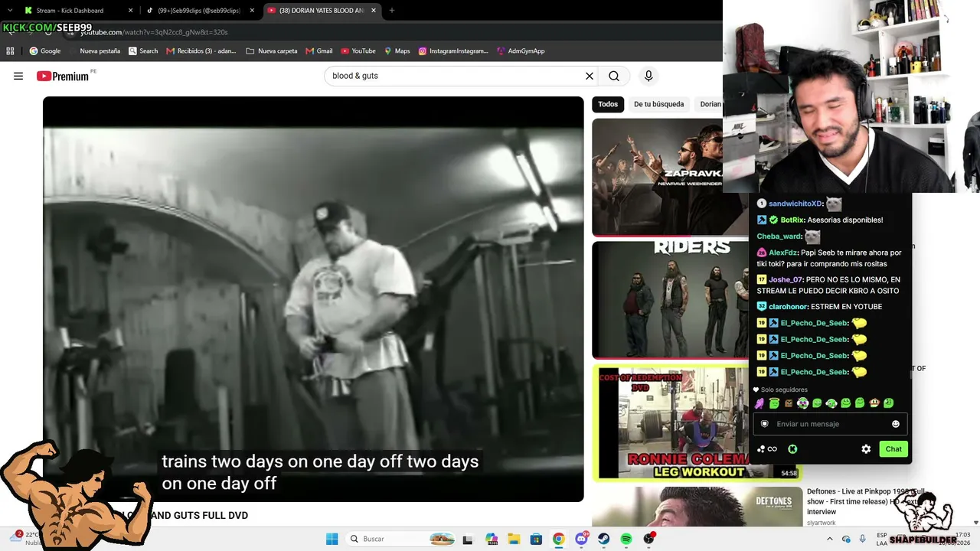Viewport: 980px width, 551px height.
Task: Open the channel points infinity counter
Action: coord(767,449)
